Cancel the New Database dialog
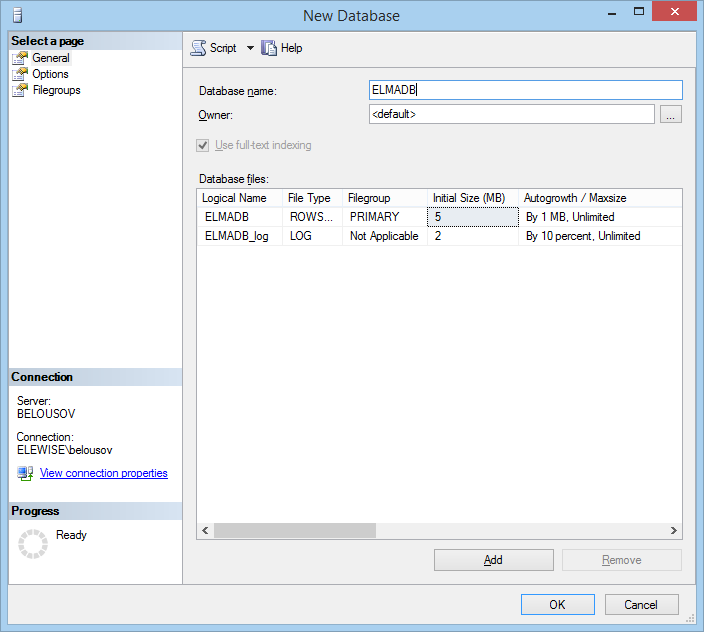704x632 pixels. (x=641, y=604)
